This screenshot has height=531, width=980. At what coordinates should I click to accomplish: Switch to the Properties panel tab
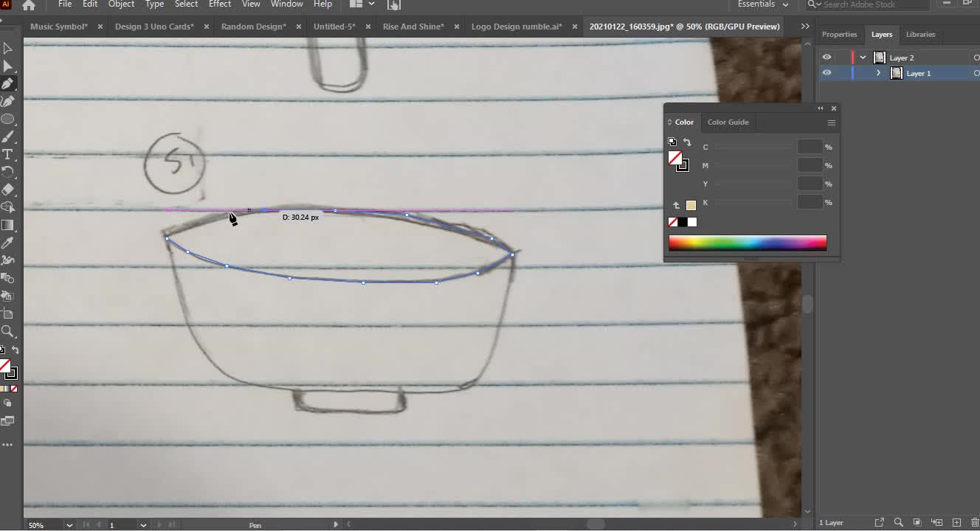point(840,35)
